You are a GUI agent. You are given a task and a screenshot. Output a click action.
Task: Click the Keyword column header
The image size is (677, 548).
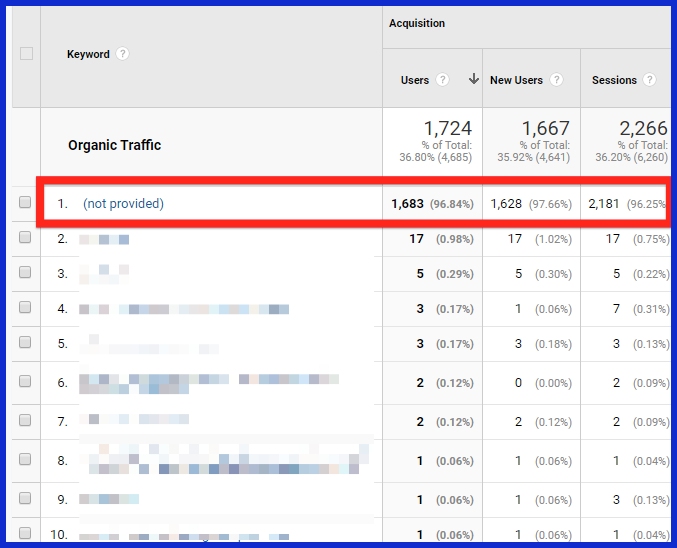click(x=88, y=54)
